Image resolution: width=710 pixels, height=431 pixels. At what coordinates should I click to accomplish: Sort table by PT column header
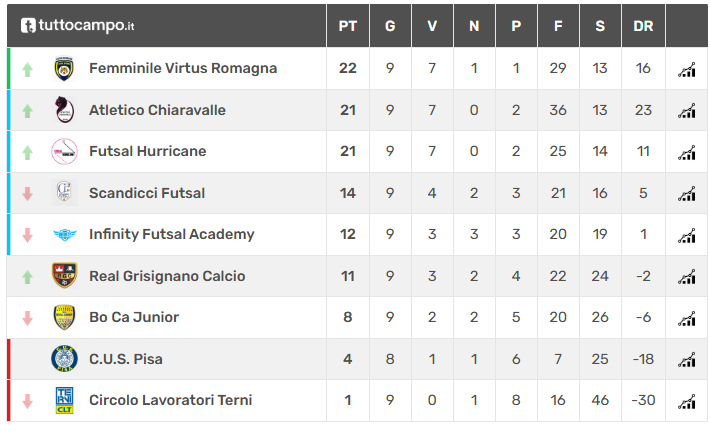click(348, 26)
